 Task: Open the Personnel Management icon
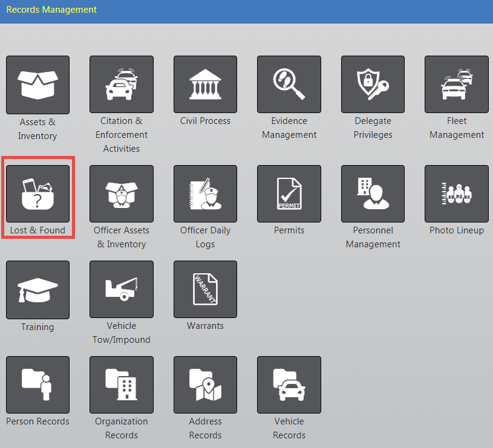coord(373,194)
